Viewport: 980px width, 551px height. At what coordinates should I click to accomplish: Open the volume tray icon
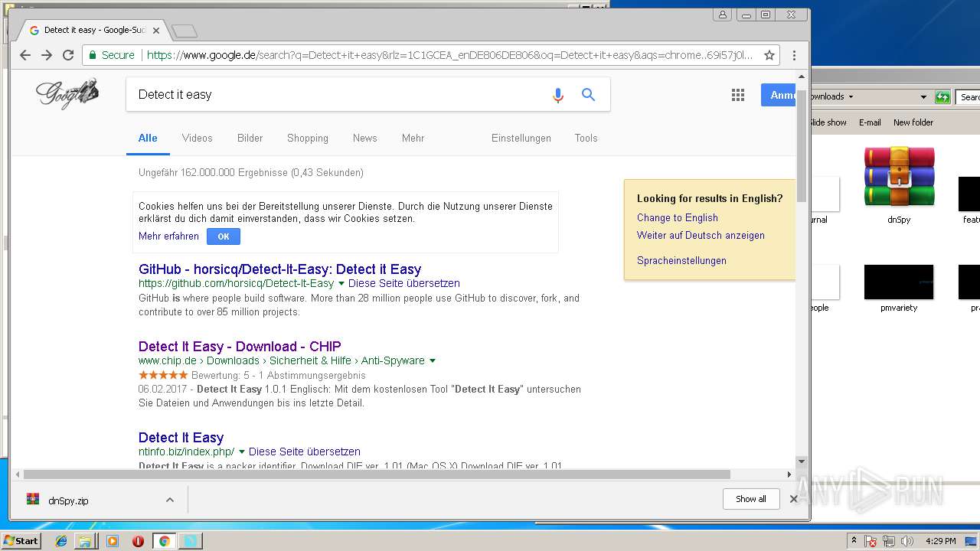click(907, 541)
